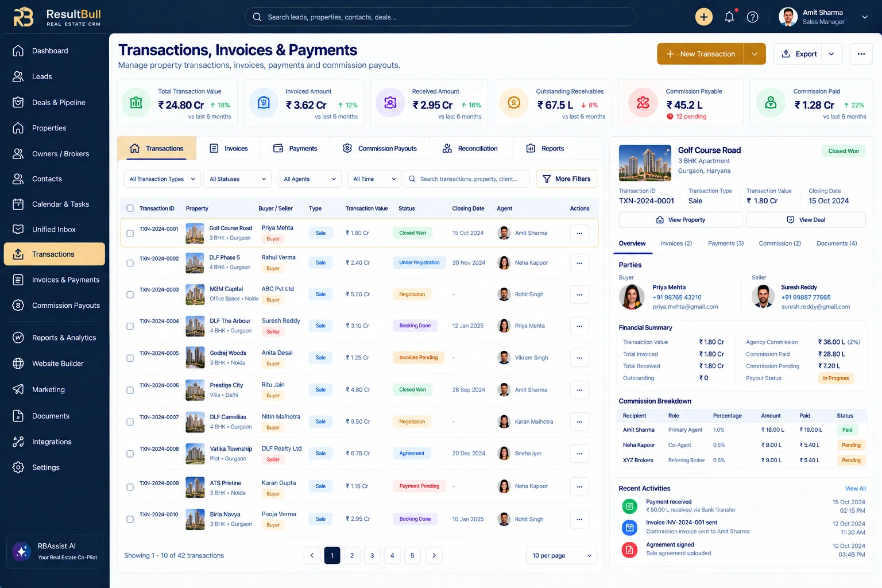
Task: Open Payments (3) tab in detail panel
Action: tap(726, 243)
